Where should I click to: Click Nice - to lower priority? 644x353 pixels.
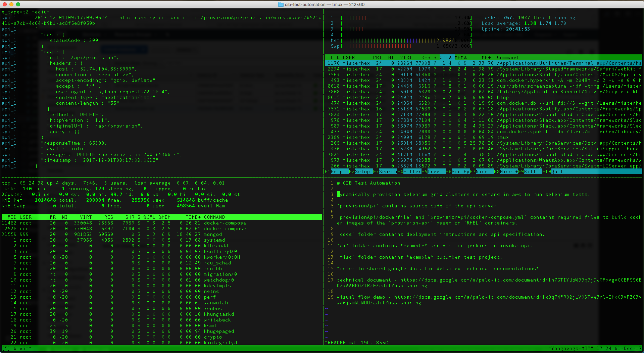[482, 171]
